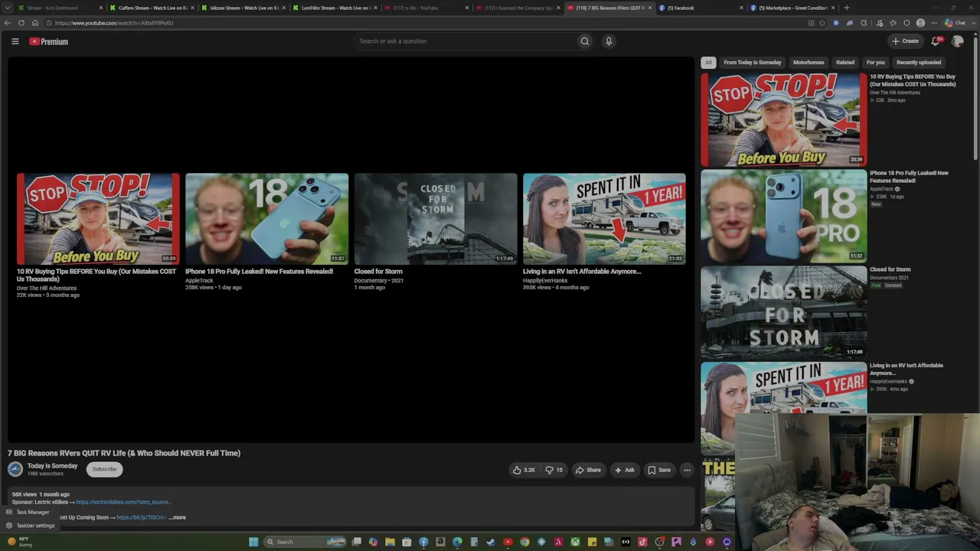Viewport: 980px width, 551px height.
Task: Open iPhone 18 Pro endscreen thumbnail
Action: click(x=266, y=219)
